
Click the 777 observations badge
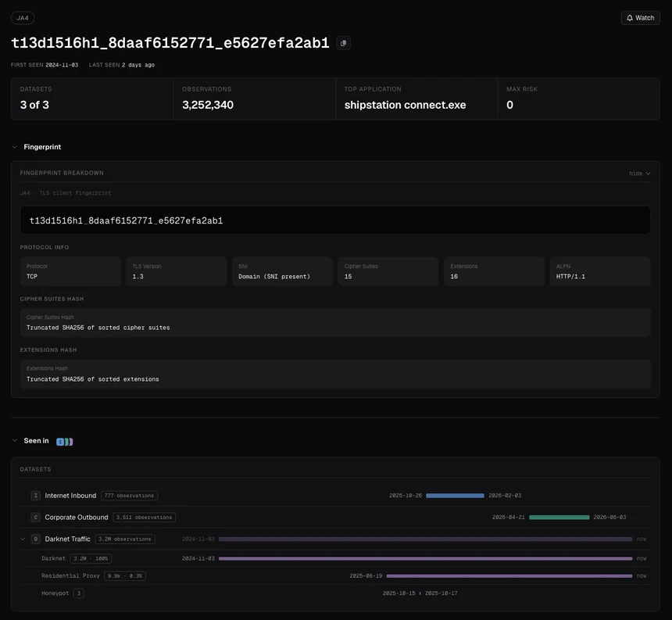pyautogui.click(x=129, y=496)
